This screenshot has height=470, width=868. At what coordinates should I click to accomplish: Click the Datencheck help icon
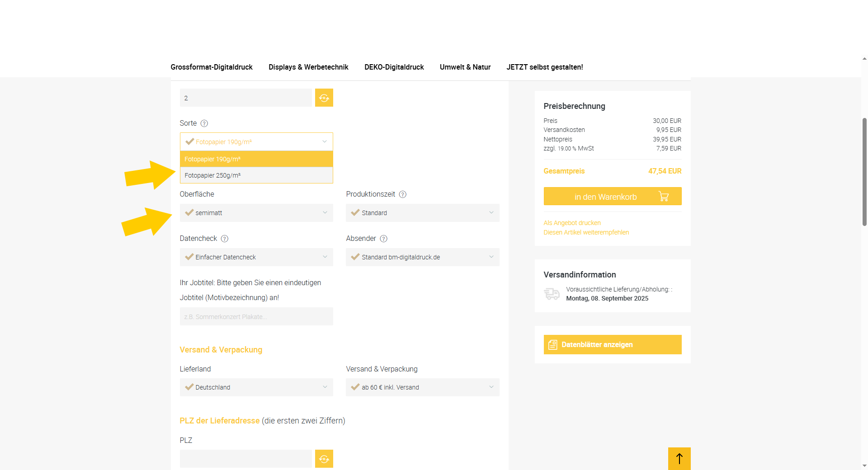tap(224, 239)
